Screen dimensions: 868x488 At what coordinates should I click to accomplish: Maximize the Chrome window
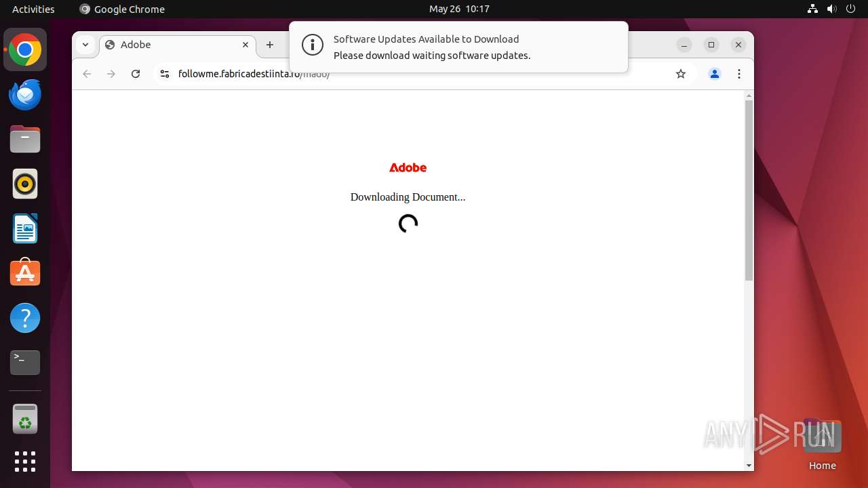point(711,45)
